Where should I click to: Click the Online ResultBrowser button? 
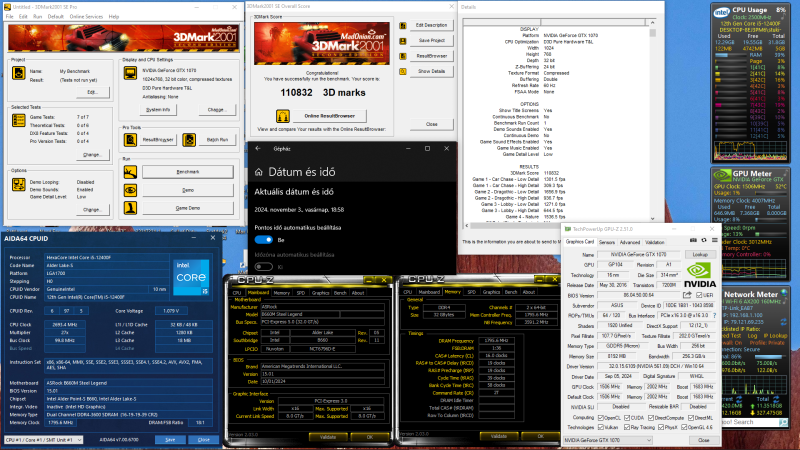(330, 116)
